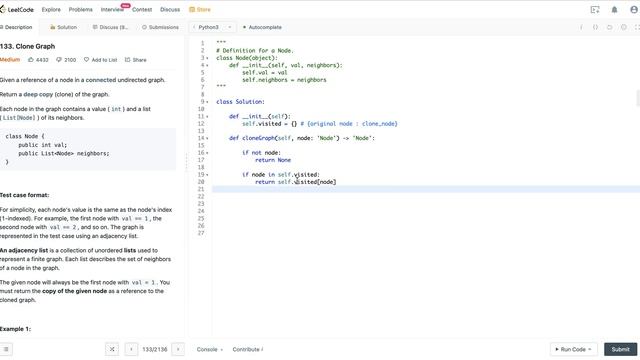Viewport: 640px width, 360px height.
Task: Click the LeetCode logo
Action: tap(17, 9)
